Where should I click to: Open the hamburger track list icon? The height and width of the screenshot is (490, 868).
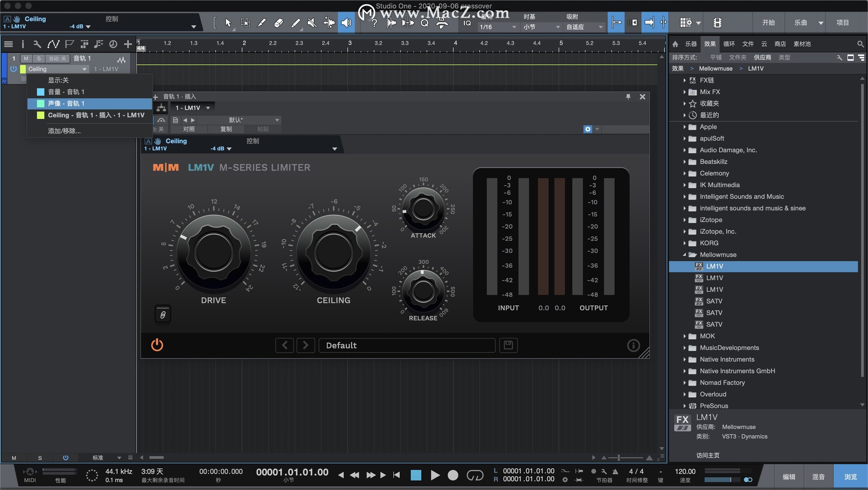click(x=8, y=44)
